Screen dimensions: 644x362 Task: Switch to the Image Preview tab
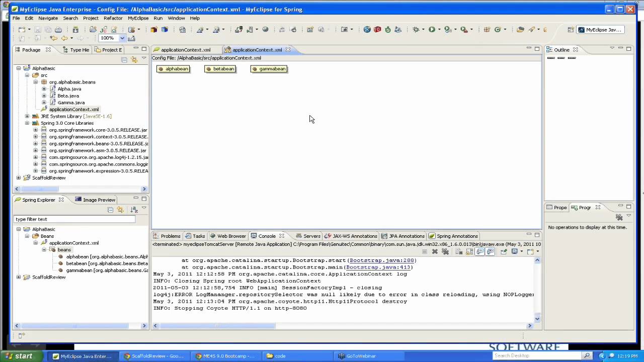tap(95, 200)
